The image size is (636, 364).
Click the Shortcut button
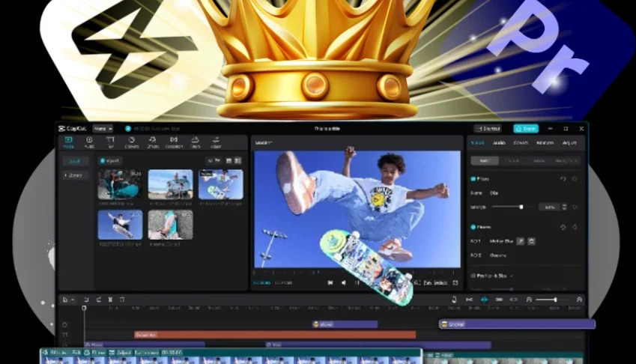[488, 129]
